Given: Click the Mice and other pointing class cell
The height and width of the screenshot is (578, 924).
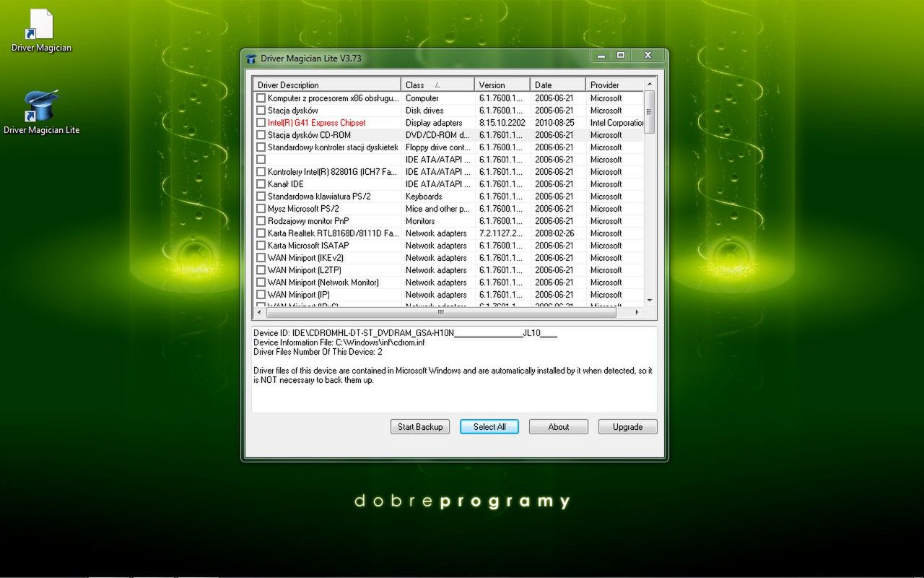Looking at the screenshot, I should point(437,209).
